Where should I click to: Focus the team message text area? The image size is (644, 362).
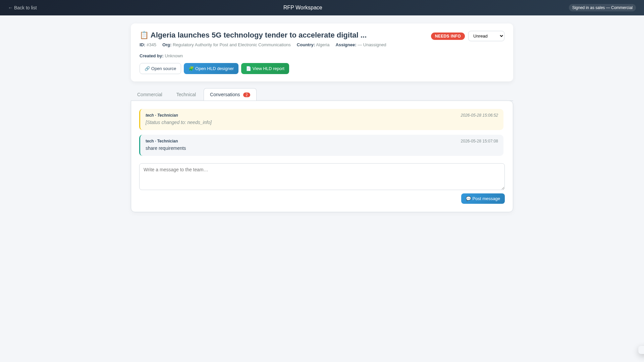point(322,177)
